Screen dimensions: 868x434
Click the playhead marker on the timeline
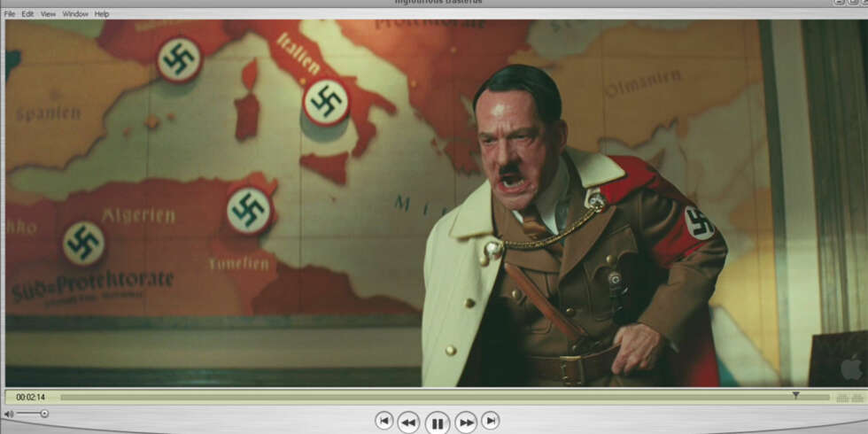795,395
